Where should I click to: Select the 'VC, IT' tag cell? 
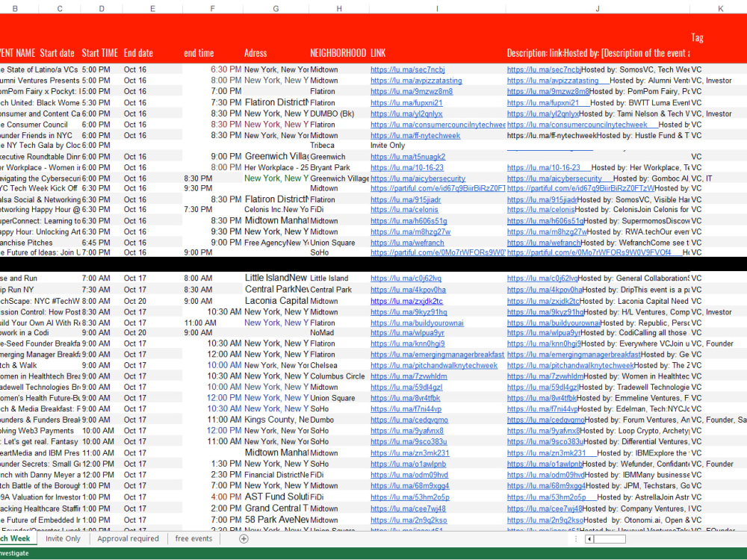(701, 178)
